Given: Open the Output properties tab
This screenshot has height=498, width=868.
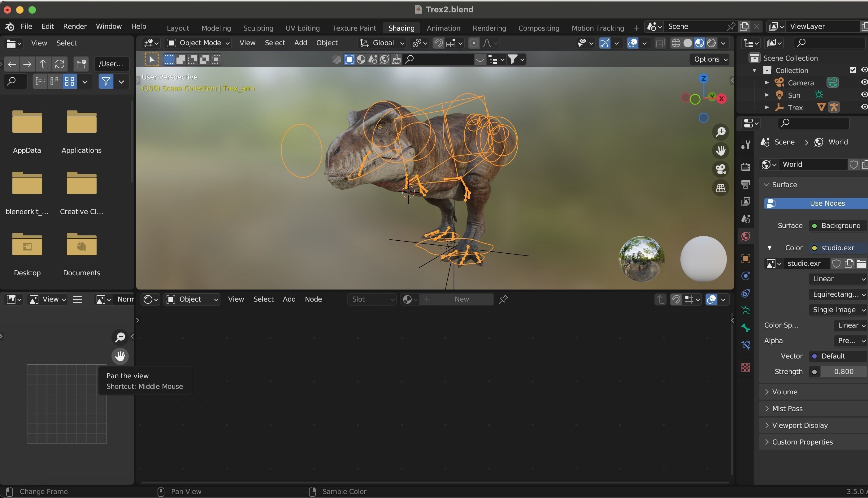Looking at the screenshot, I should (745, 184).
